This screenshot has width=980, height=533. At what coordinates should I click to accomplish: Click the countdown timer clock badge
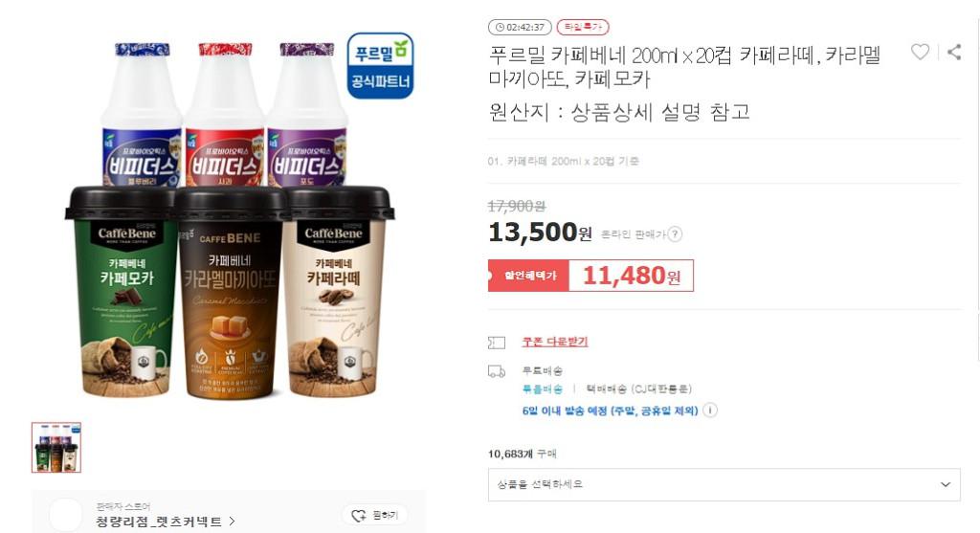pos(520,28)
